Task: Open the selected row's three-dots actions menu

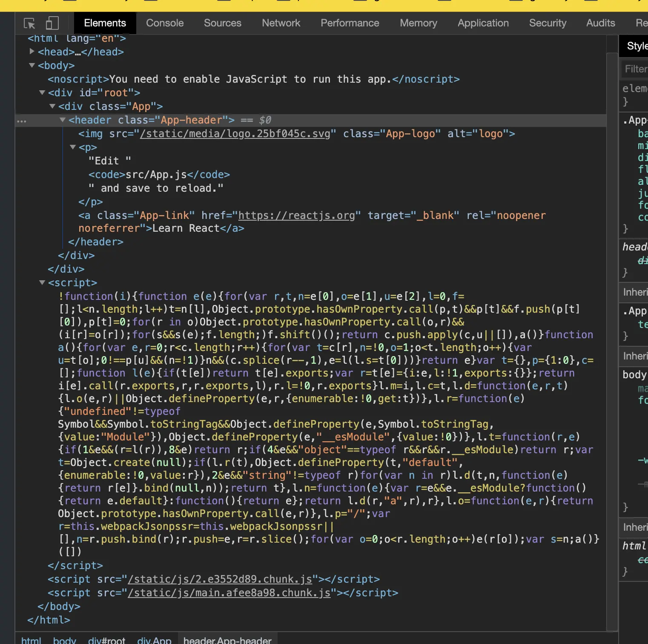Action: click(x=22, y=121)
